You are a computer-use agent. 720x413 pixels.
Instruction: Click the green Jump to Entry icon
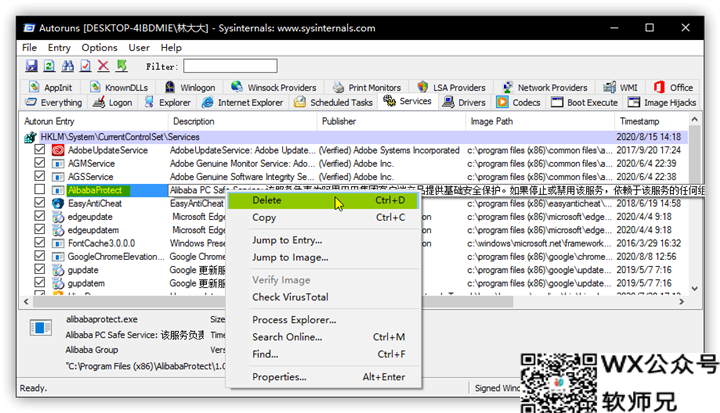[122, 66]
